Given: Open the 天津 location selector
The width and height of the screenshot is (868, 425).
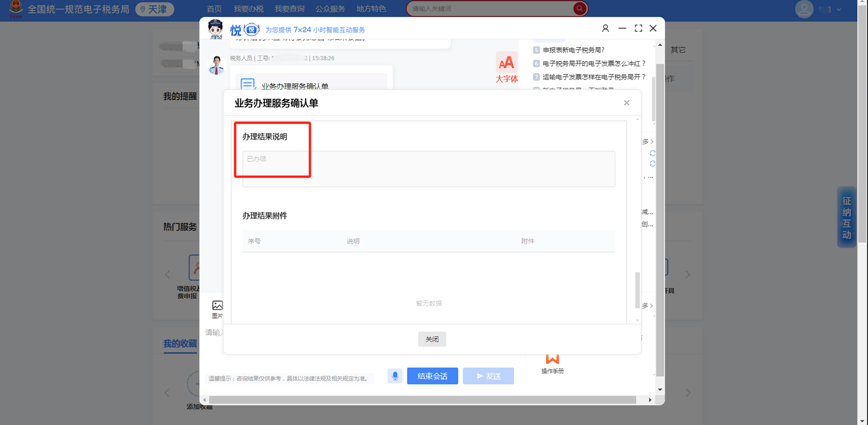Looking at the screenshot, I should point(154,9).
